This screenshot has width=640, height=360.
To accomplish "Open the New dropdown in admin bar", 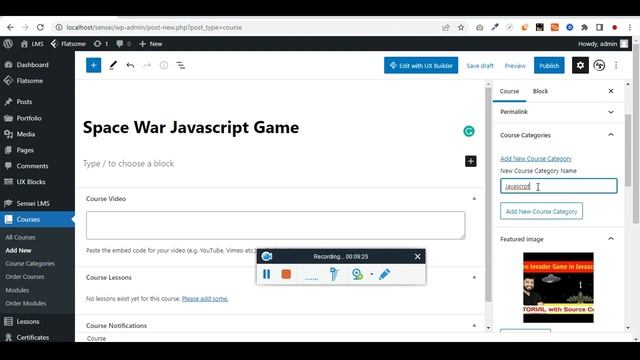I will (151, 44).
